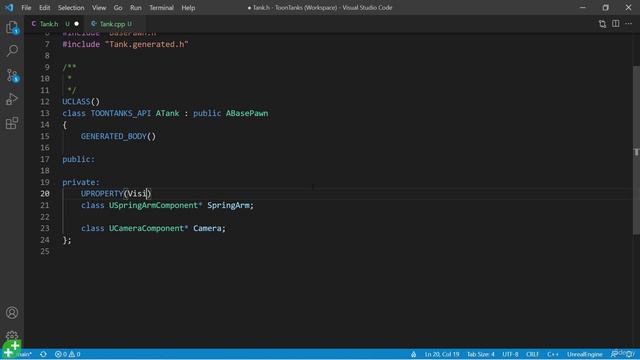640x360 pixels.
Task: Click the Camera variable name
Action: 207,228
